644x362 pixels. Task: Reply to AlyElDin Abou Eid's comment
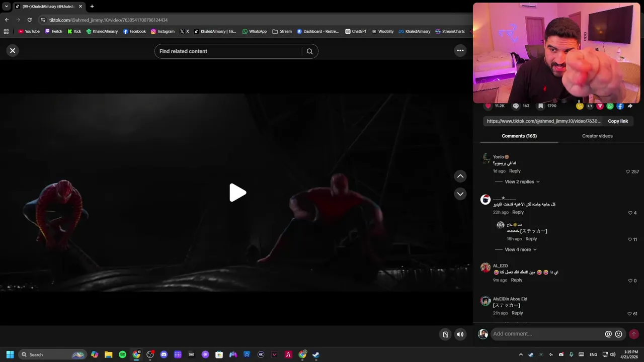[x=517, y=313]
